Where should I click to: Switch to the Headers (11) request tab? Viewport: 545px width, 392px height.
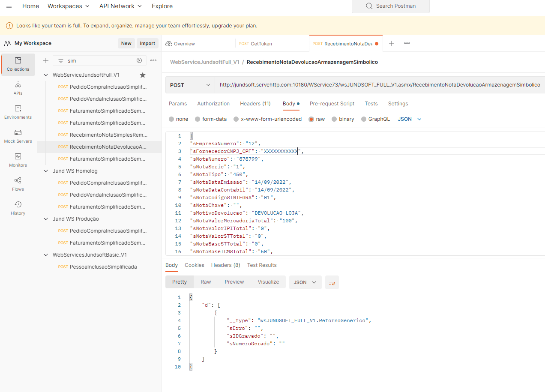(x=255, y=104)
